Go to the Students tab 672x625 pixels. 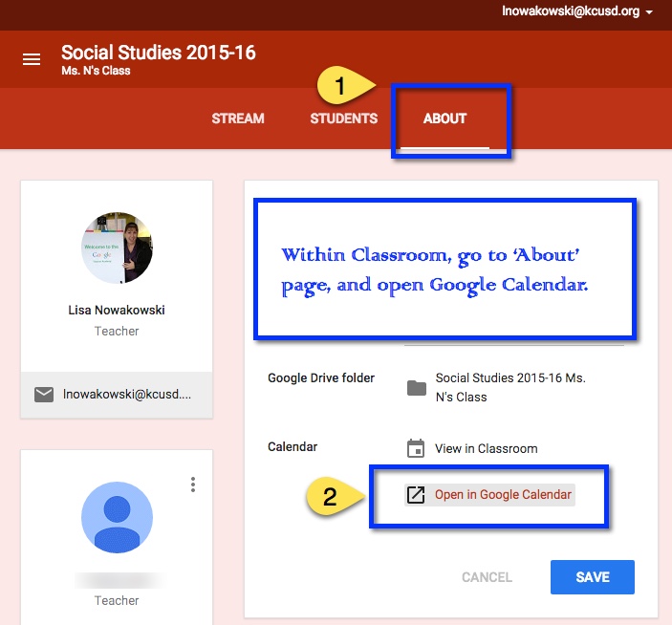tap(343, 119)
